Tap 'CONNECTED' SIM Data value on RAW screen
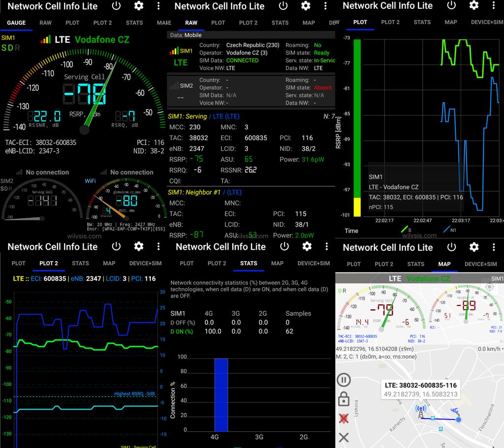504x448 pixels. [x=242, y=60]
